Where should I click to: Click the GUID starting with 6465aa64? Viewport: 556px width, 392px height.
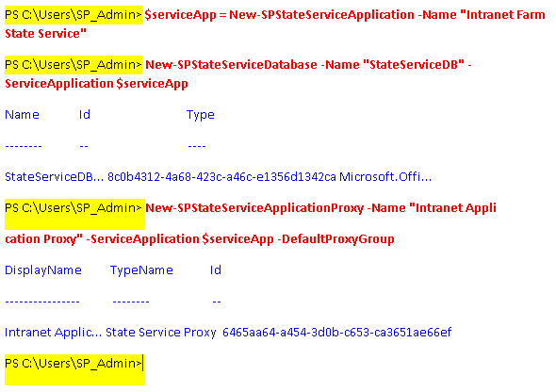pyautogui.click(x=336, y=332)
